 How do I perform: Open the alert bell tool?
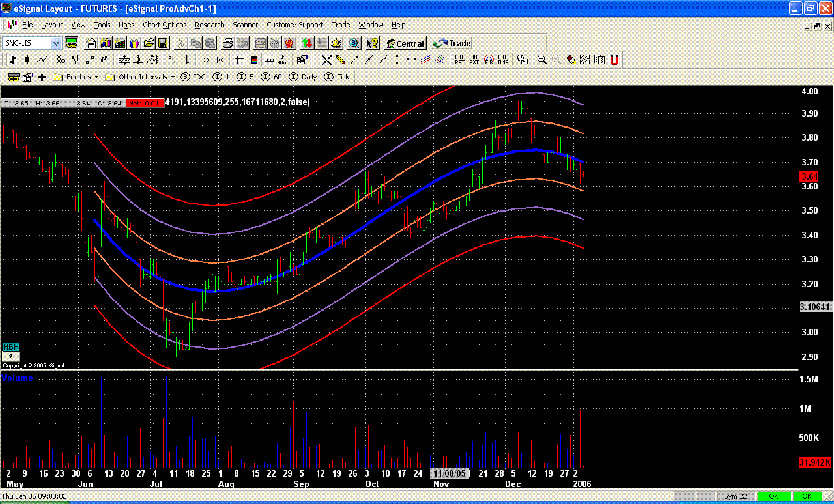[x=336, y=44]
